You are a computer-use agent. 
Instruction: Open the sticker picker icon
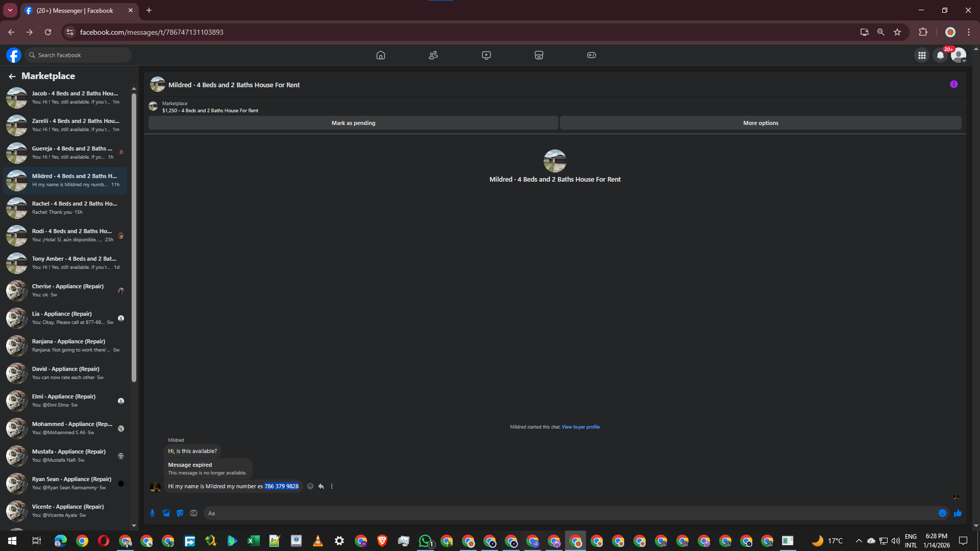pyautogui.click(x=180, y=513)
